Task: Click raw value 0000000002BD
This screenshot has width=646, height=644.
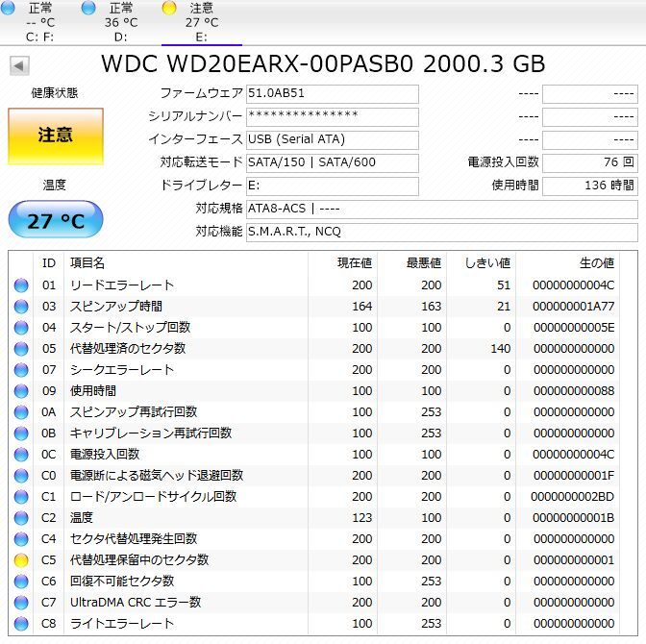Action: [x=573, y=497]
